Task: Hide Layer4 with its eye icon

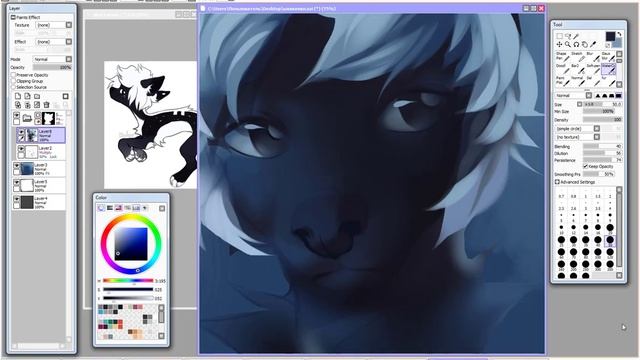Action: coord(17,200)
